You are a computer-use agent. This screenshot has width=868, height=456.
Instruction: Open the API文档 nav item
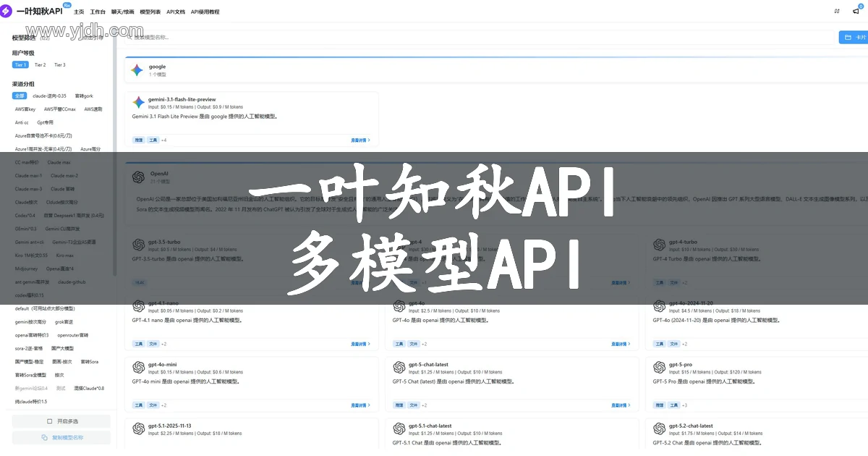(x=176, y=12)
